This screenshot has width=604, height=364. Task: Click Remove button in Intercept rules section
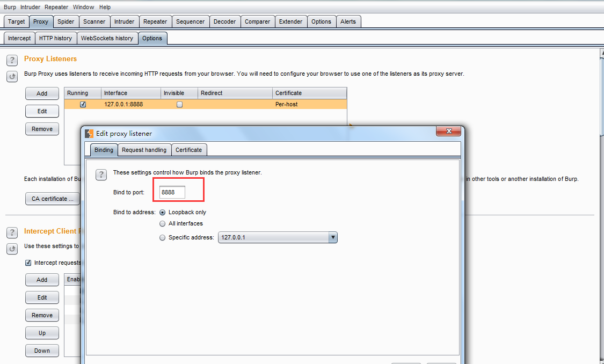pos(42,316)
